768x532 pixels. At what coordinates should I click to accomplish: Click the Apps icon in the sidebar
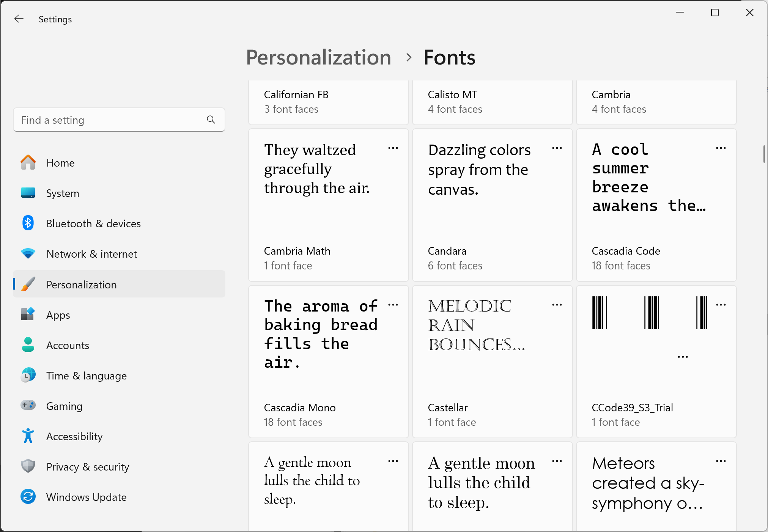(x=28, y=315)
